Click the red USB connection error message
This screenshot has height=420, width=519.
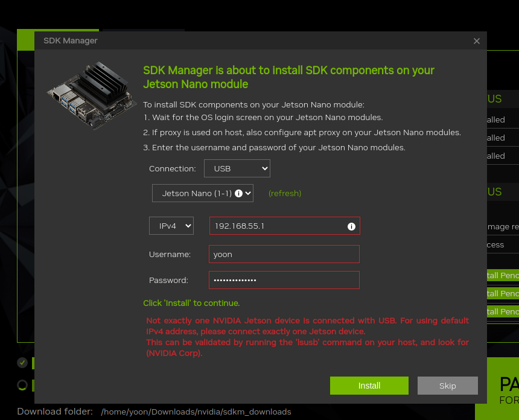308,337
